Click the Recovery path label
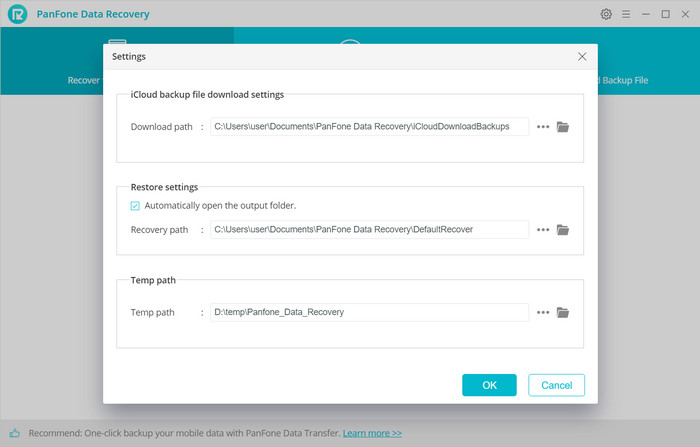This screenshot has height=447, width=700. tap(159, 230)
